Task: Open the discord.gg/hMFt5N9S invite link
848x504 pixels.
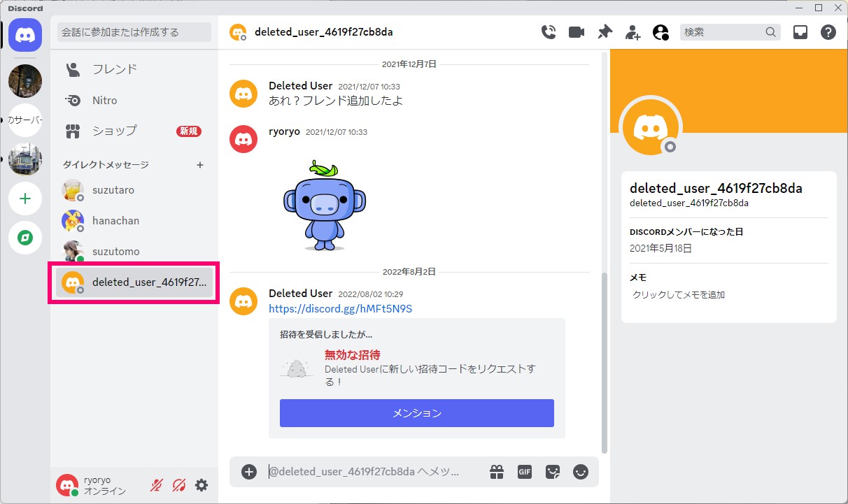Action: click(341, 309)
